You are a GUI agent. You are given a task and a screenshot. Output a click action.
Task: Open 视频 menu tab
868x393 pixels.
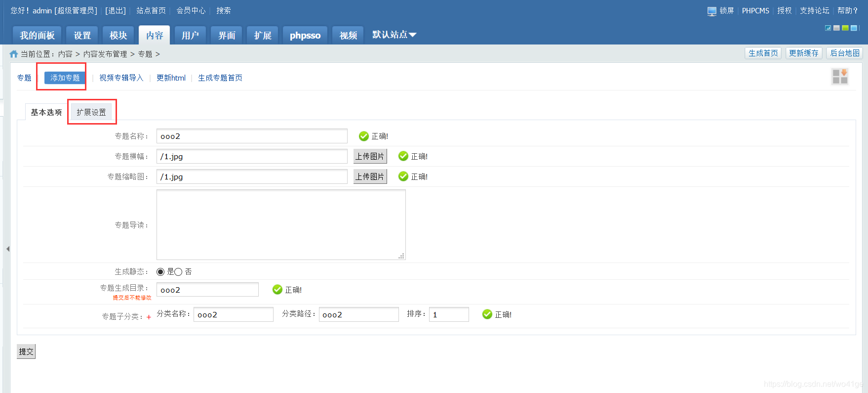click(348, 35)
